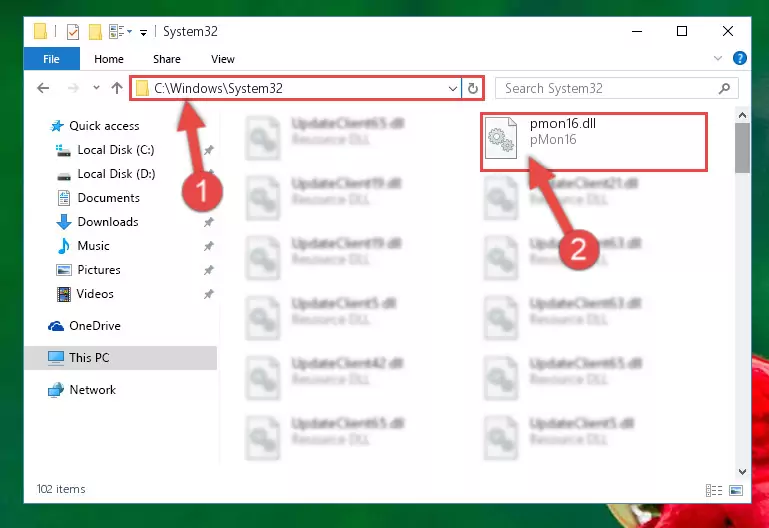The width and height of the screenshot is (769, 528).
Task: Click the pmon16.dll file name
Action: click(563, 124)
